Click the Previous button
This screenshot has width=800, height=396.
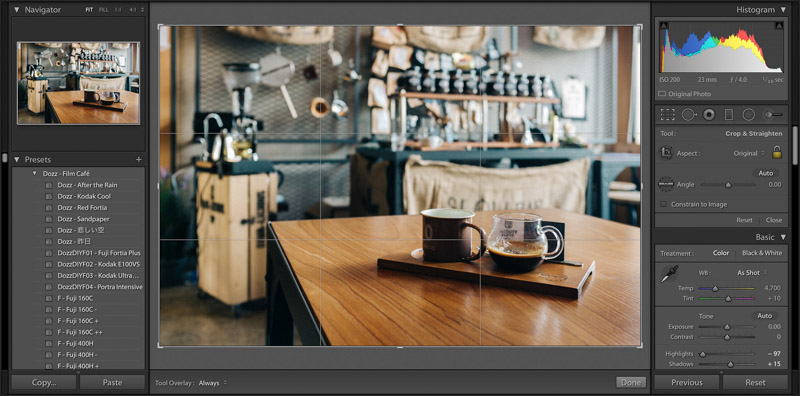point(687,382)
